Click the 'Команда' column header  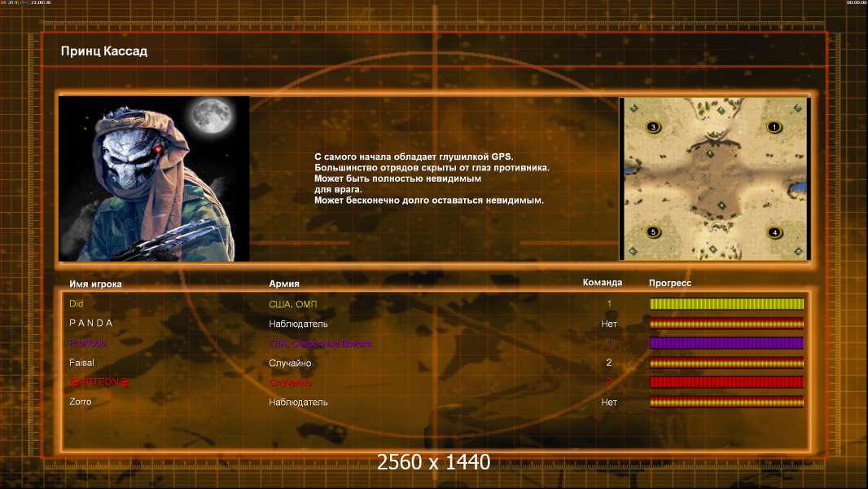point(603,283)
